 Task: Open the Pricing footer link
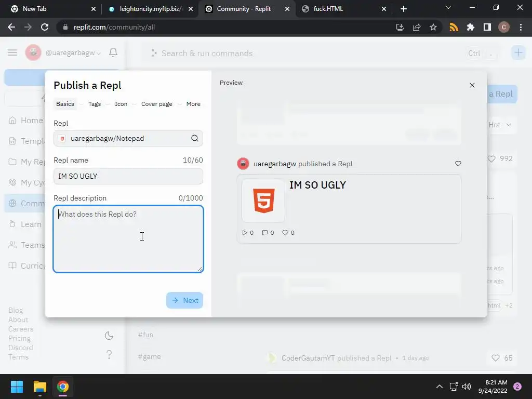(19, 338)
